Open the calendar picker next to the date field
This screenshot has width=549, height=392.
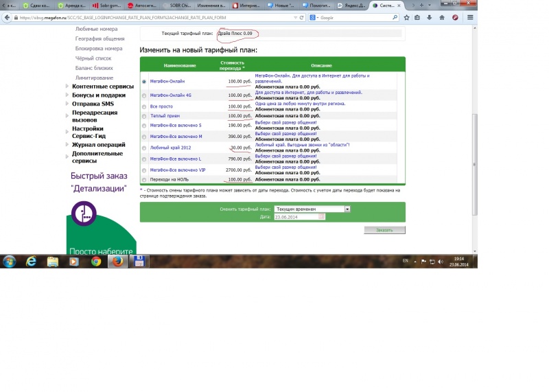[x=321, y=217]
